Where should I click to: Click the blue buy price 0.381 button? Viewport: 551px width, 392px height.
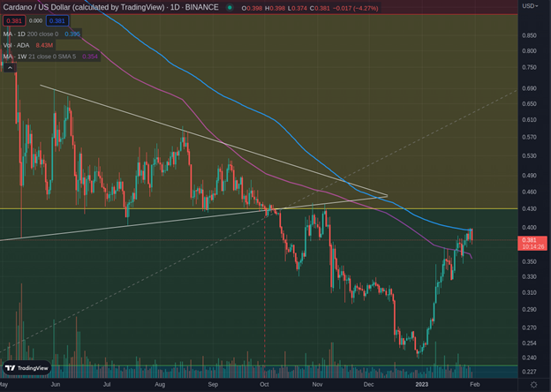coord(57,20)
